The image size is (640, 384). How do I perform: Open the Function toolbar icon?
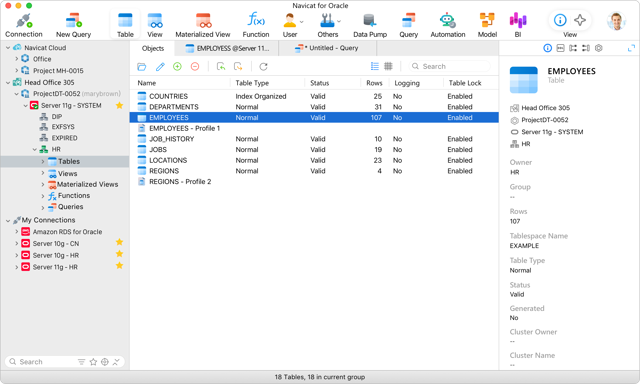click(256, 25)
